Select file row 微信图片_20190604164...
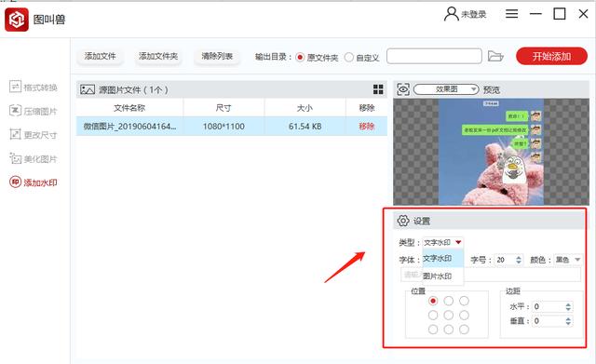 pyautogui.click(x=232, y=127)
